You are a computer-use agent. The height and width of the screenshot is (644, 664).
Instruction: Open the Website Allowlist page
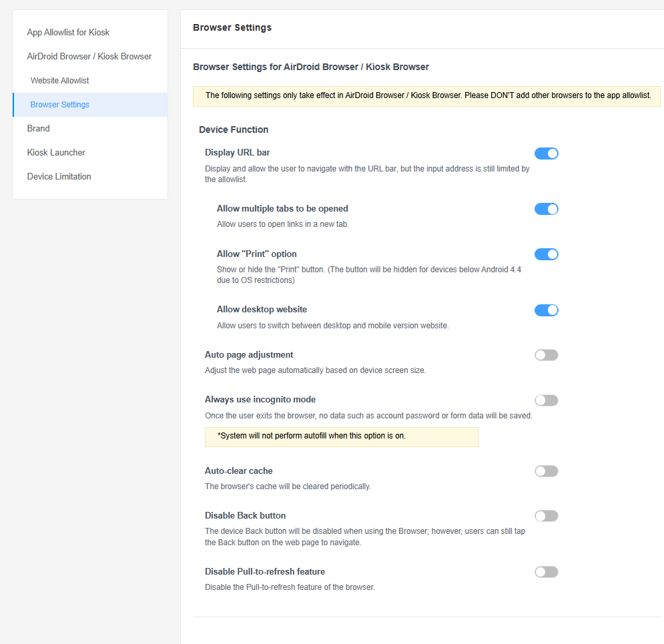[x=59, y=80]
